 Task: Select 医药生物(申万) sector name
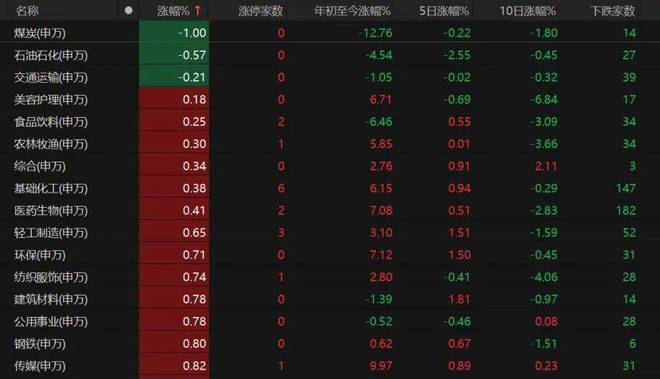51,211
